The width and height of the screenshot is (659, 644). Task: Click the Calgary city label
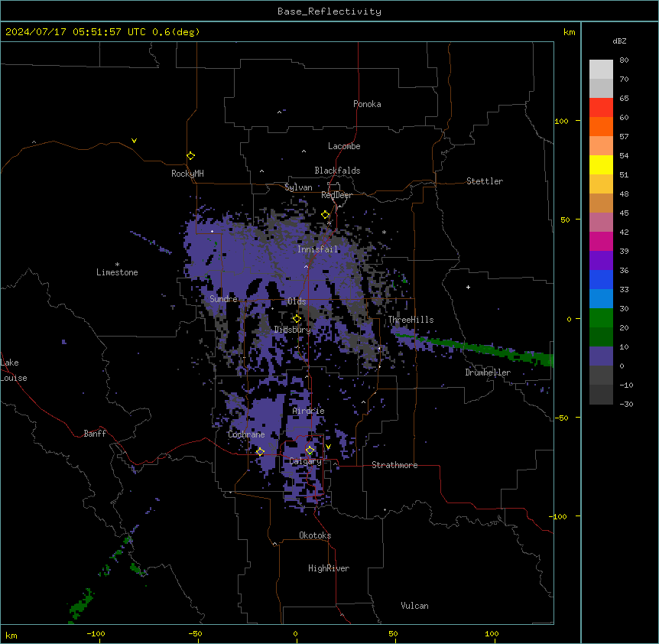tap(306, 461)
